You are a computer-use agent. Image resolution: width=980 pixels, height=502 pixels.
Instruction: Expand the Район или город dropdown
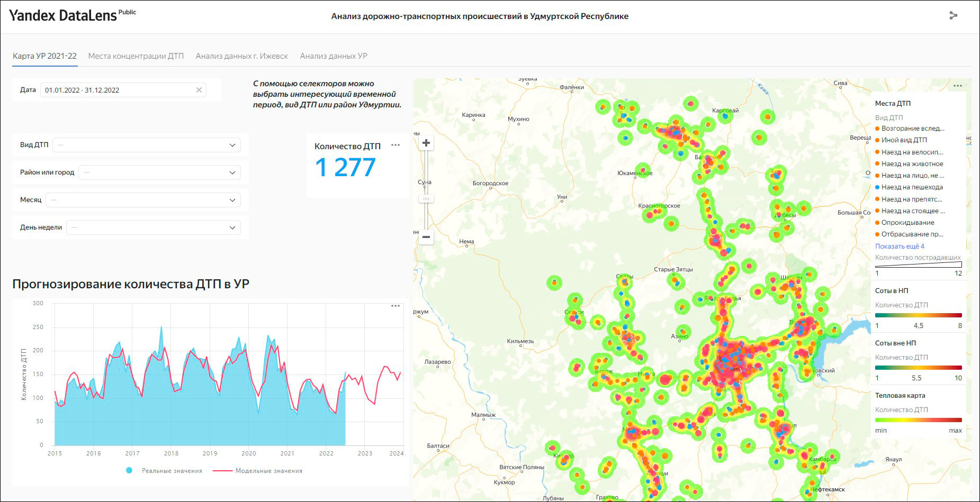(159, 172)
